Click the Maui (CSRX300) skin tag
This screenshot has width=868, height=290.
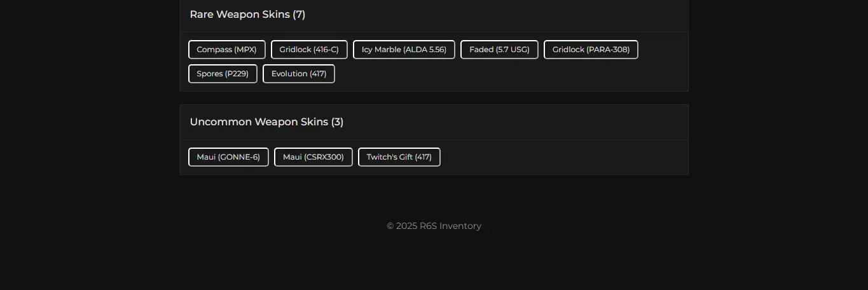point(313,157)
